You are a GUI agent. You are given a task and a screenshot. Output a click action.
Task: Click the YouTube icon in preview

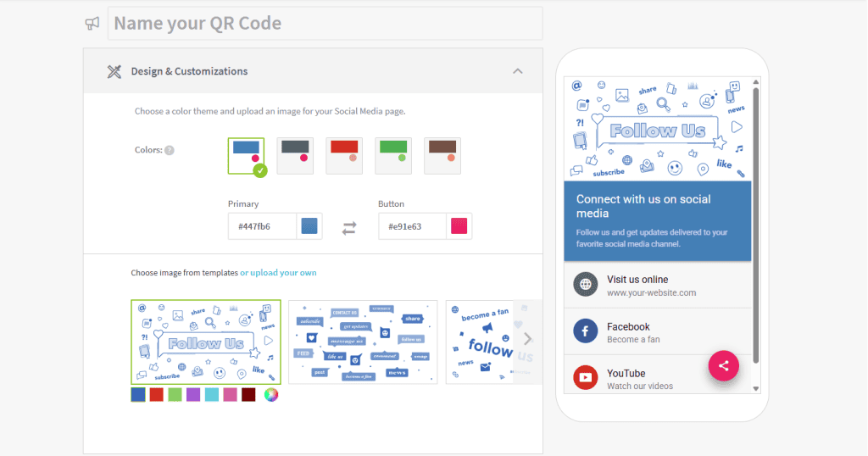(586, 377)
